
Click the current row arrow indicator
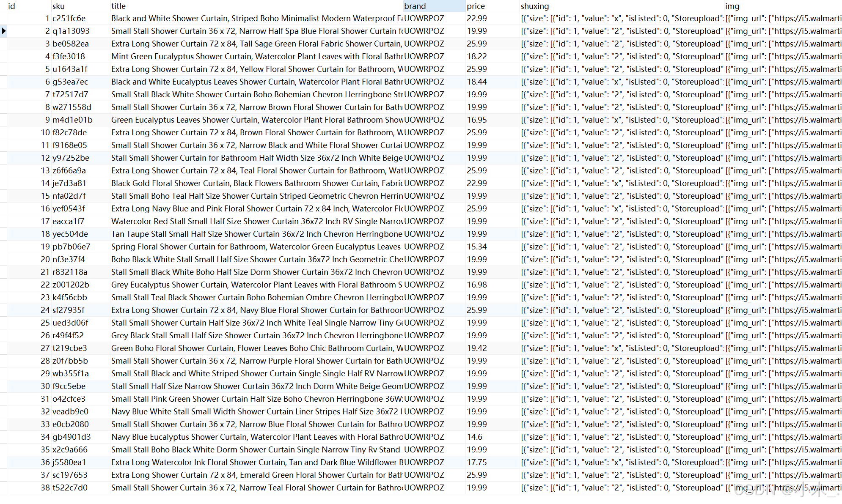3,31
